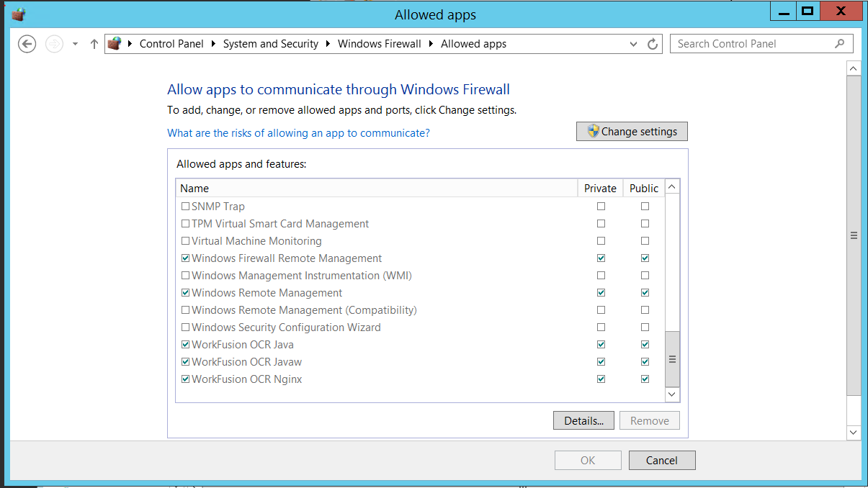Click the Forward navigation arrow

54,44
